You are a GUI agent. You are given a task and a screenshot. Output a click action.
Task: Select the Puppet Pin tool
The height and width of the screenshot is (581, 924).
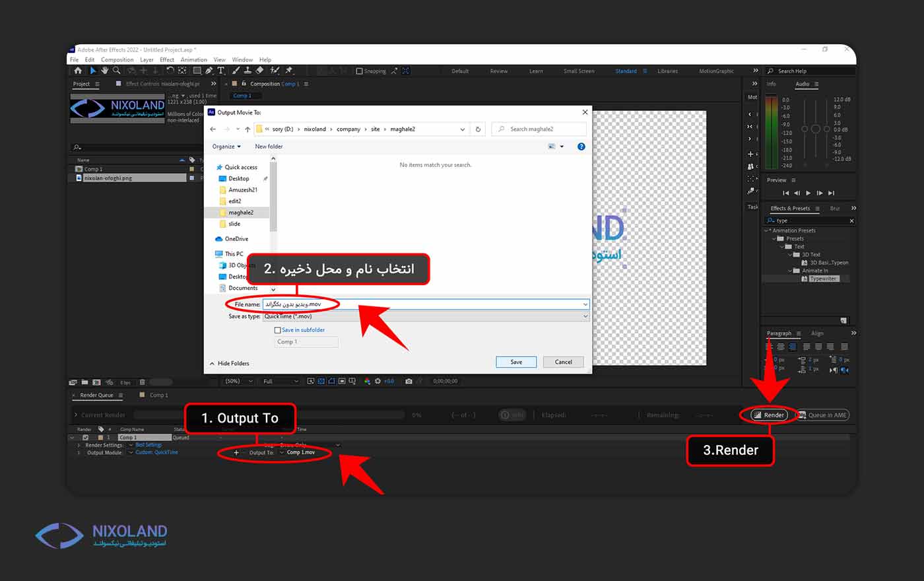click(x=289, y=71)
